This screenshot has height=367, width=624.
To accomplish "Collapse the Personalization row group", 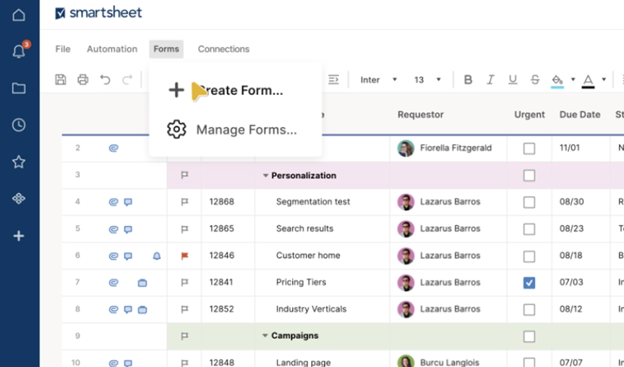I will click(x=265, y=176).
